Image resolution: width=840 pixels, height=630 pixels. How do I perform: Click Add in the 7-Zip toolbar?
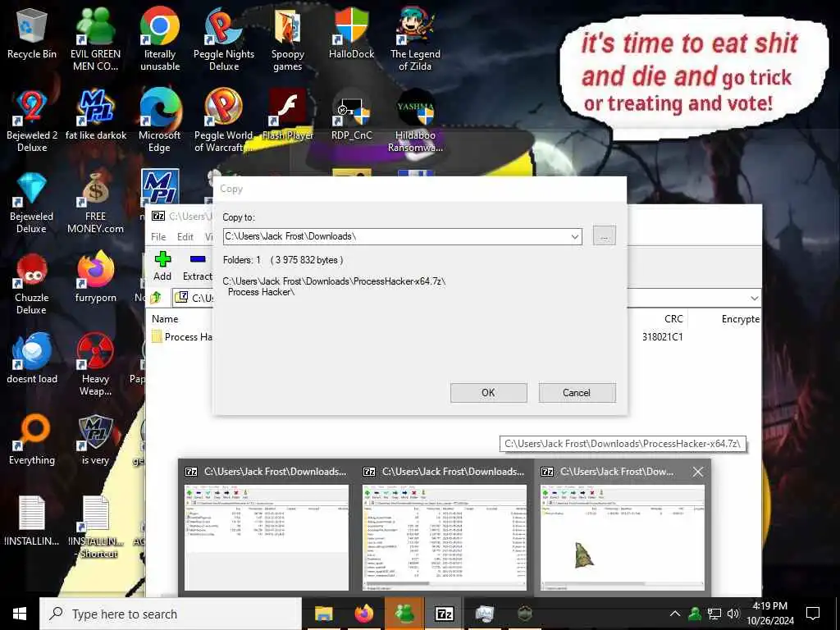click(x=162, y=266)
